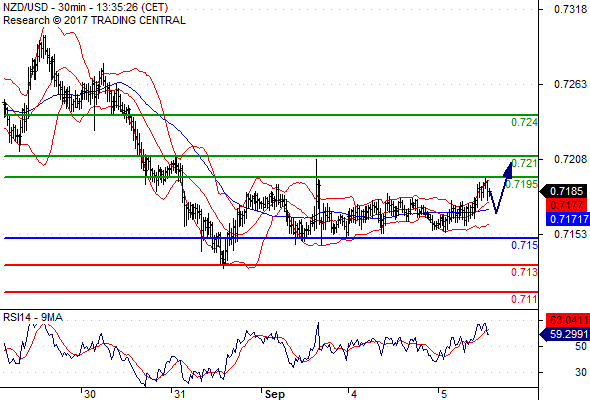Click the red 0.7177 price tag
This screenshot has height=400, width=590.
[566, 205]
